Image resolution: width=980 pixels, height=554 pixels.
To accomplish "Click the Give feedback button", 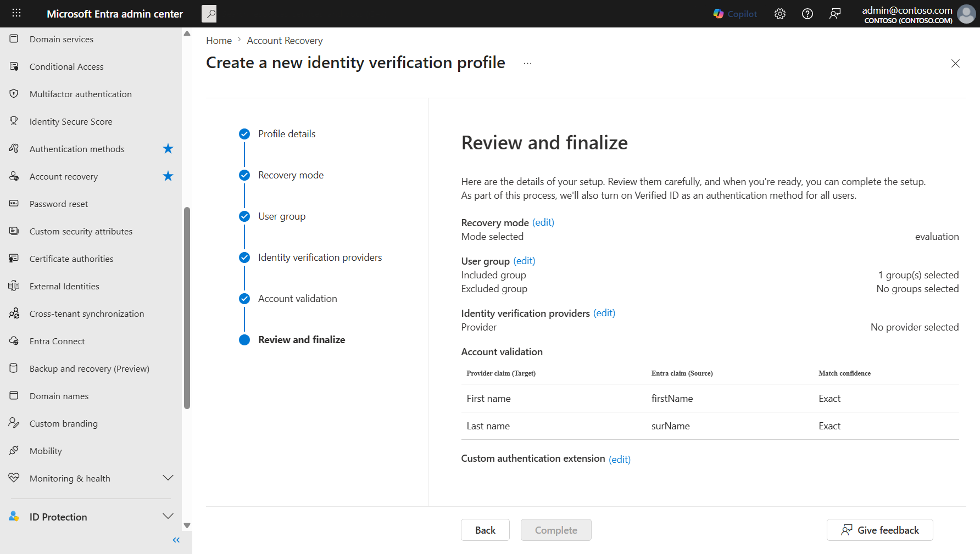I will pos(879,530).
